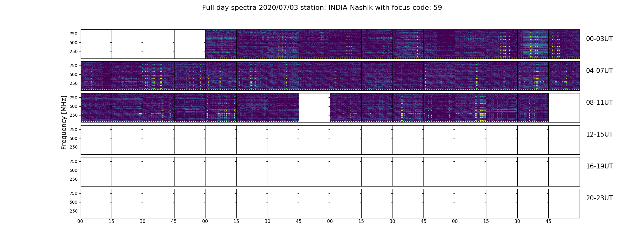Screen dimensions: 644x245
Task: Select the 750 tick of the 16-19UT row
Action: click(74, 161)
